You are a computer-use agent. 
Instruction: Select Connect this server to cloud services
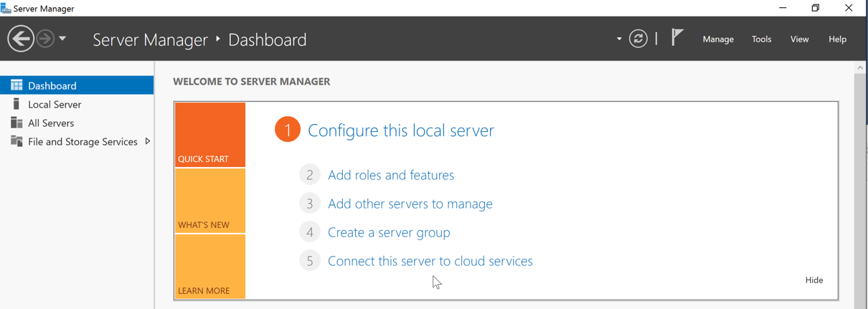(430, 261)
